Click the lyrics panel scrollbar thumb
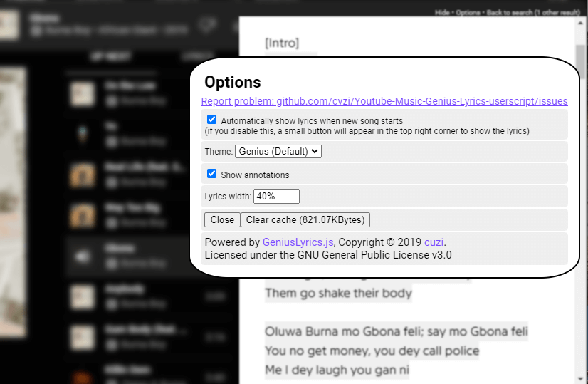 click(582, 62)
